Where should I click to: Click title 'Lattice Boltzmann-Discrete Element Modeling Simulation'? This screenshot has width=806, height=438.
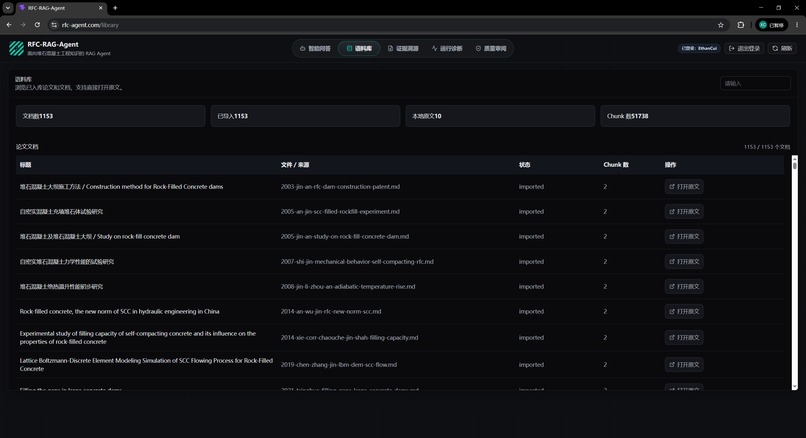pyautogui.click(x=146, y=364)
